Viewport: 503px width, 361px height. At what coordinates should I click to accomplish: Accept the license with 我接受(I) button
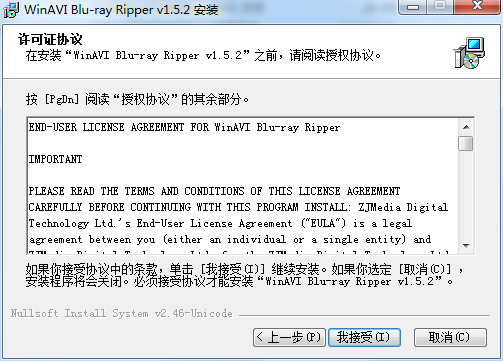364,338
